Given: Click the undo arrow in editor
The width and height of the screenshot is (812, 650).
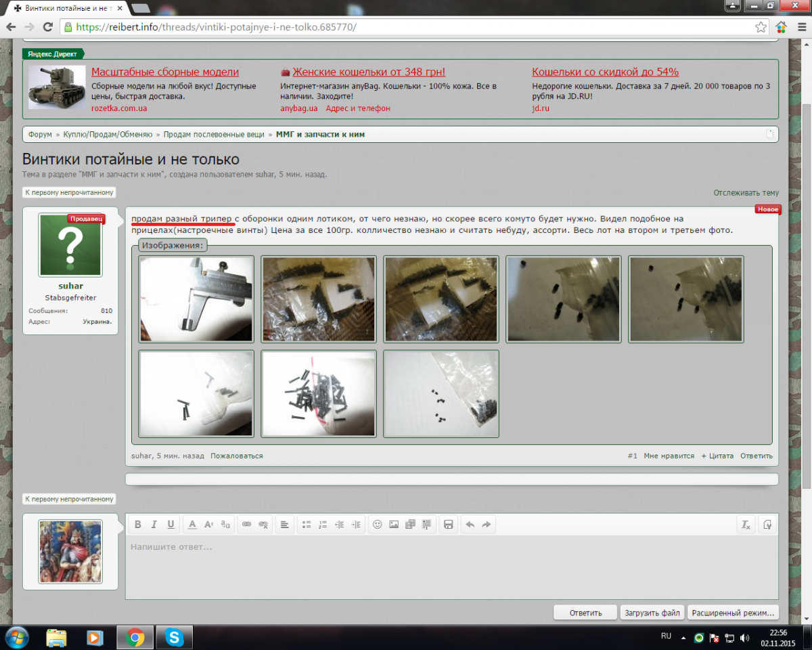Looking at the screenshot, I should (x=470, y=524).
